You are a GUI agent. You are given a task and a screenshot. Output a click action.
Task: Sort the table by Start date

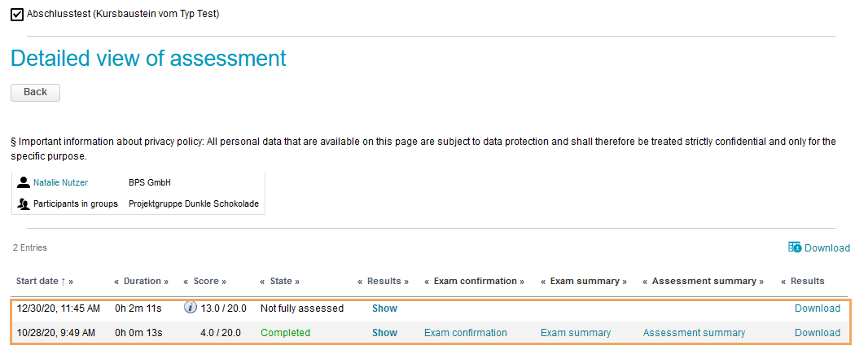tap(41, 281)
